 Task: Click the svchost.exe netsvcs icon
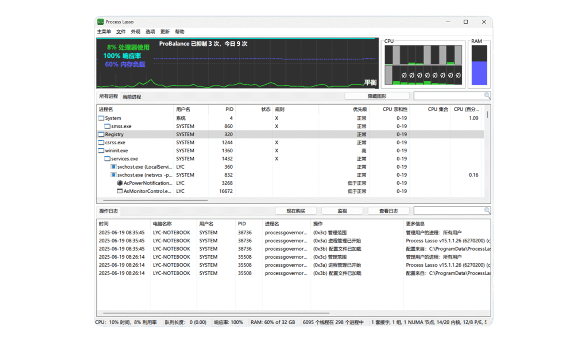(x=114, y=175)
